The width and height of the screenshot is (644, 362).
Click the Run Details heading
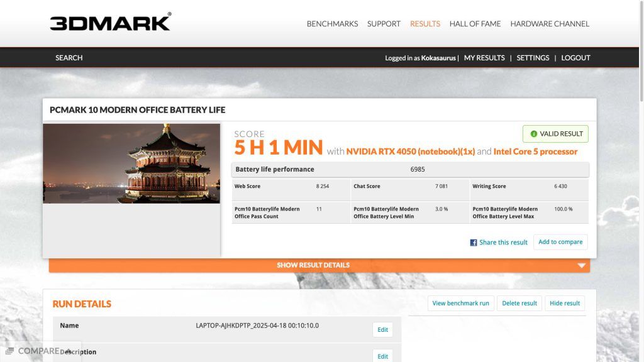(82, 304)
